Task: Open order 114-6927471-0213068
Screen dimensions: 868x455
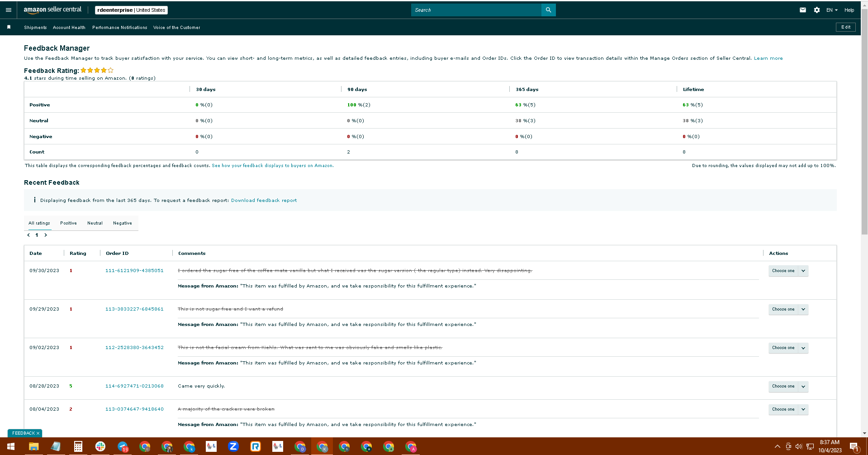Action: pyautogui.click(x=134, y=386)
